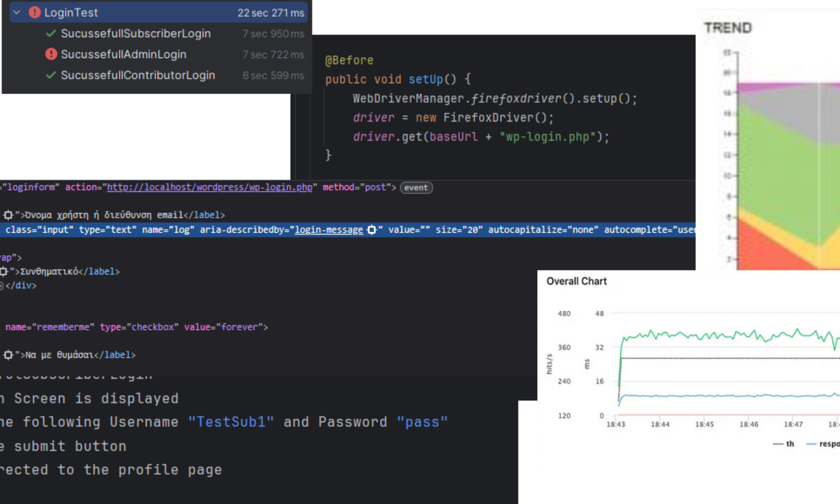The image size is (840, 504).
Task: Click the target icon before Όνομα χρήστη label
Action: click(x=8, y=215)
